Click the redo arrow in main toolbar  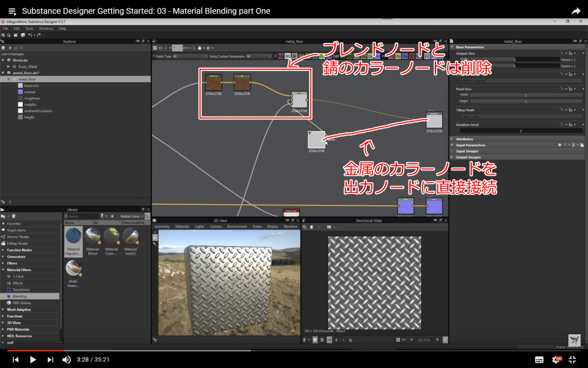point(38,35)
